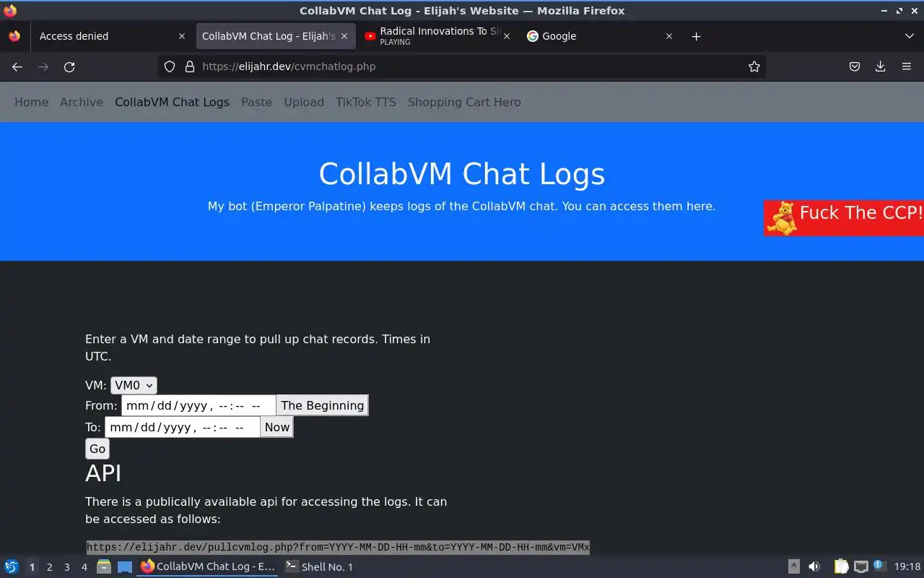The height and width of the screenshot is (578, 924).
Task: View site security padlock info
Action: pos(190,66)
